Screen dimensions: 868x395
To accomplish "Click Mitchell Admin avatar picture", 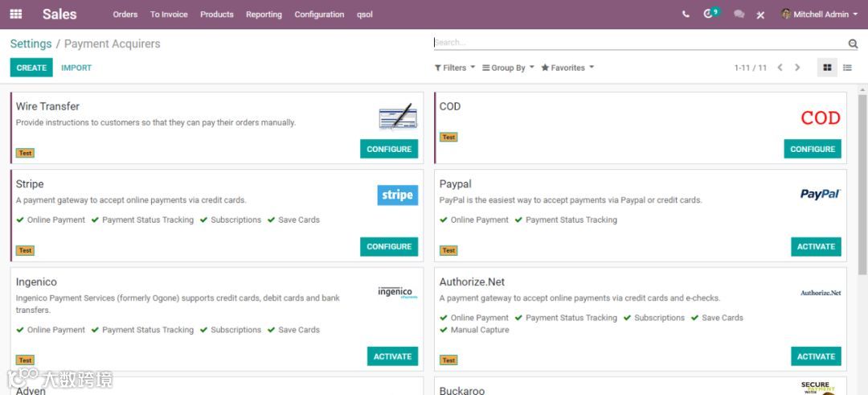I will pyautogui.click(x=785, y=14).
